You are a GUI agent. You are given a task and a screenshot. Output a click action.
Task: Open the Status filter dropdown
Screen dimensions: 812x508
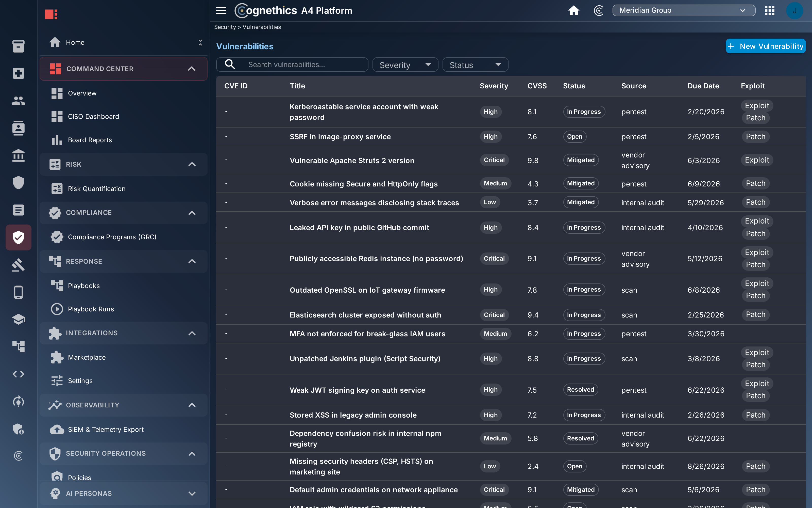[x=475, y=65]
